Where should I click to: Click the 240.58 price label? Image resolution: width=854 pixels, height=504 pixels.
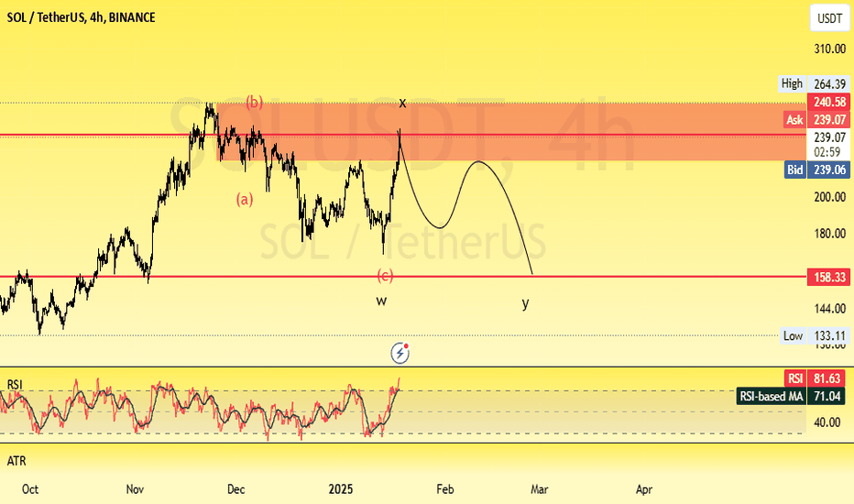(829, 102)
